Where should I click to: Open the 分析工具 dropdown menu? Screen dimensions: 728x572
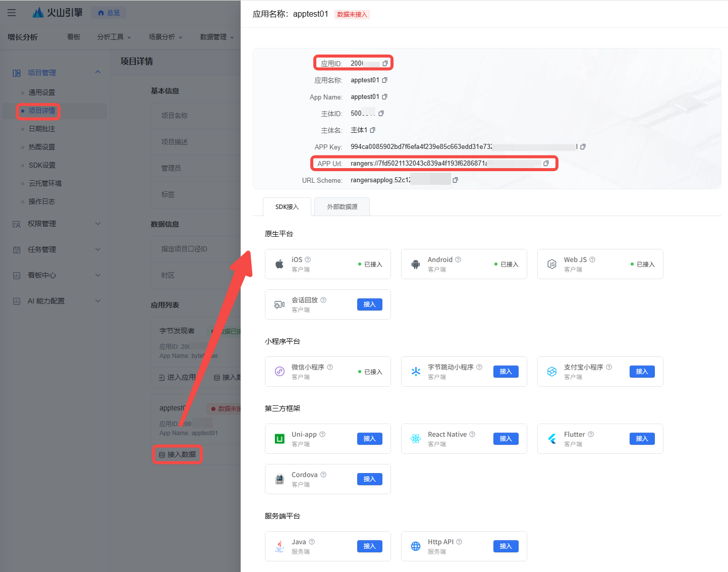click(x=114, y=37)
